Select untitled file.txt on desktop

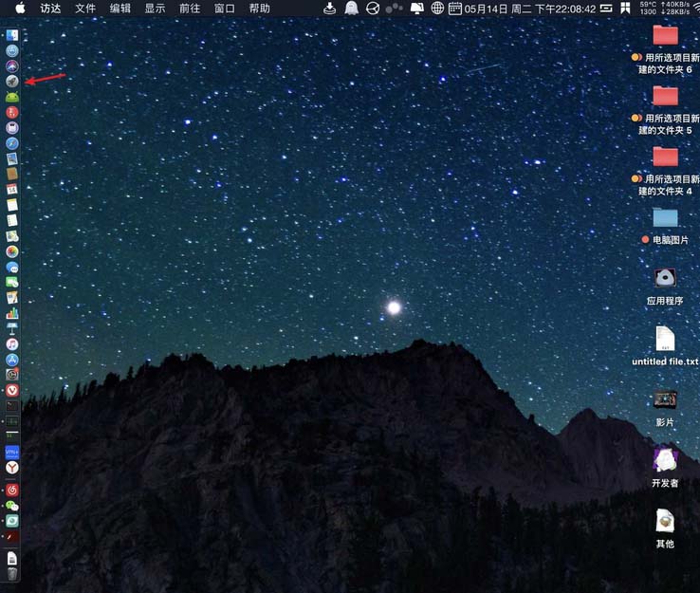coord(665,346)
